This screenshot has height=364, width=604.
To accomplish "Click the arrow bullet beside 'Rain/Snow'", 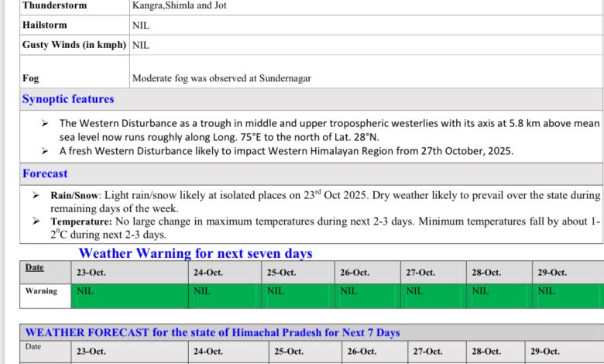I will pyautogui.click(x=36, y=196).
